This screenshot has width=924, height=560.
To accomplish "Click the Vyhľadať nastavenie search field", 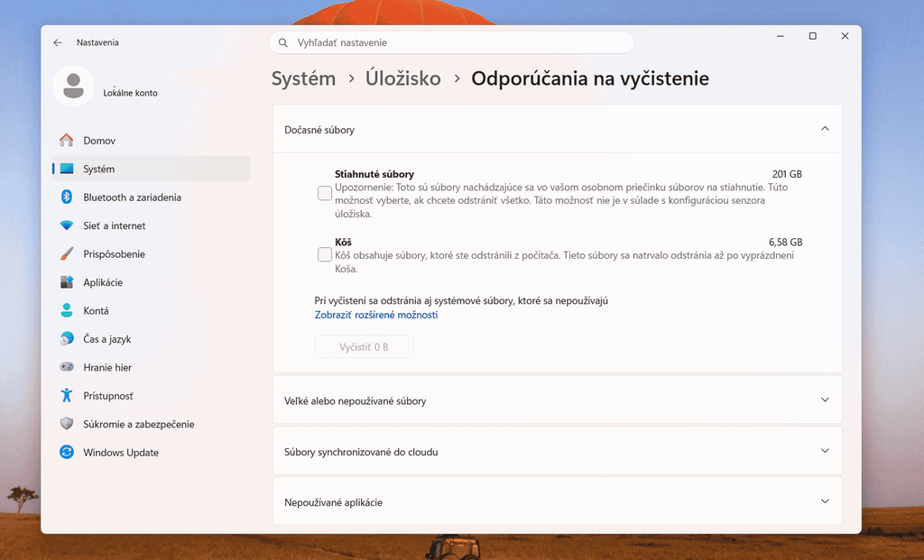I will coord(451,42).
